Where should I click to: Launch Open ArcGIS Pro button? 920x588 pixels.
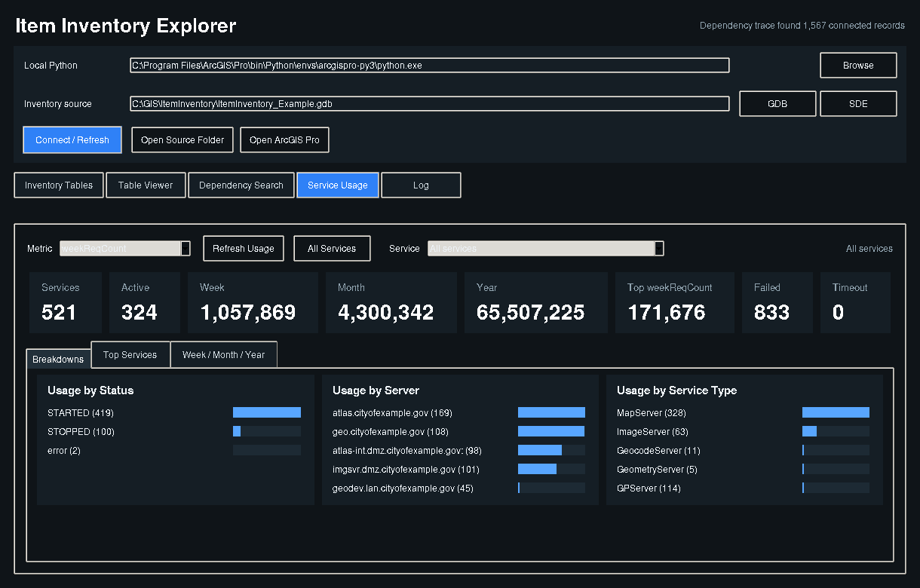coord(284,139)
